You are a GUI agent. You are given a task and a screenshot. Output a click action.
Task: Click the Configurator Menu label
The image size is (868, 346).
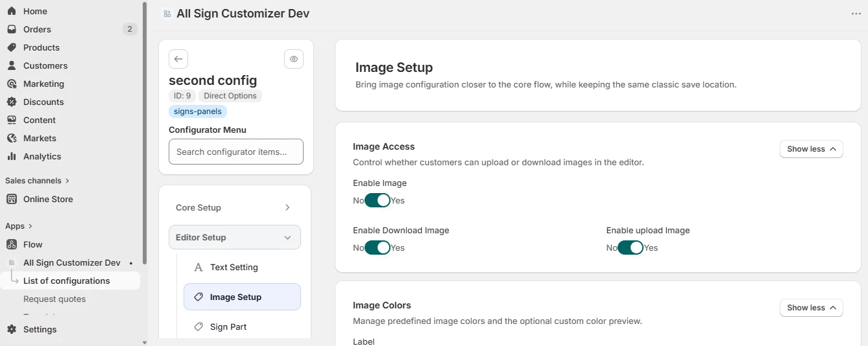pyautogui.click(x=208, y=130)
